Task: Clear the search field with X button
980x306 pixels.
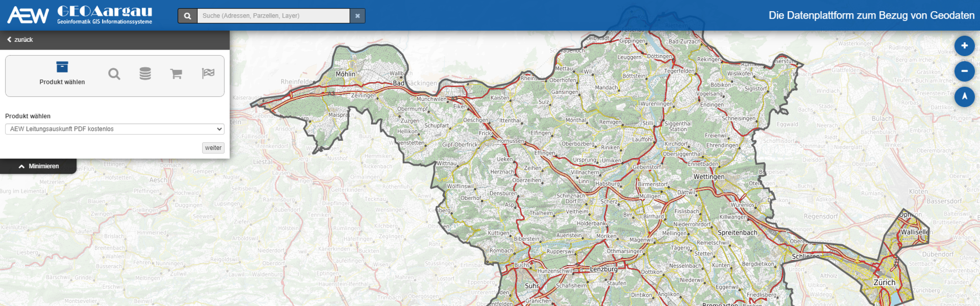Action: [357, 16]
